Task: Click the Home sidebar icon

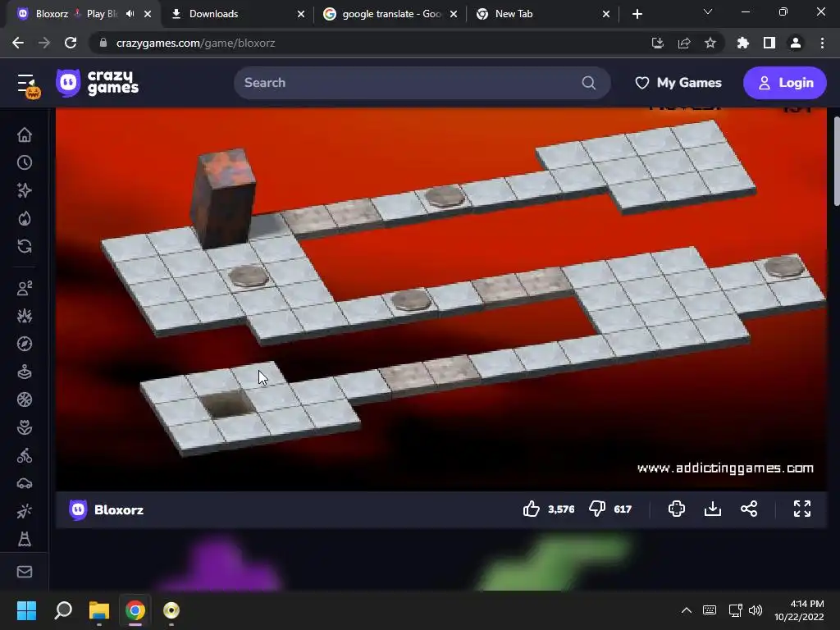Action: pyautogui.click(x=24, y=135)
